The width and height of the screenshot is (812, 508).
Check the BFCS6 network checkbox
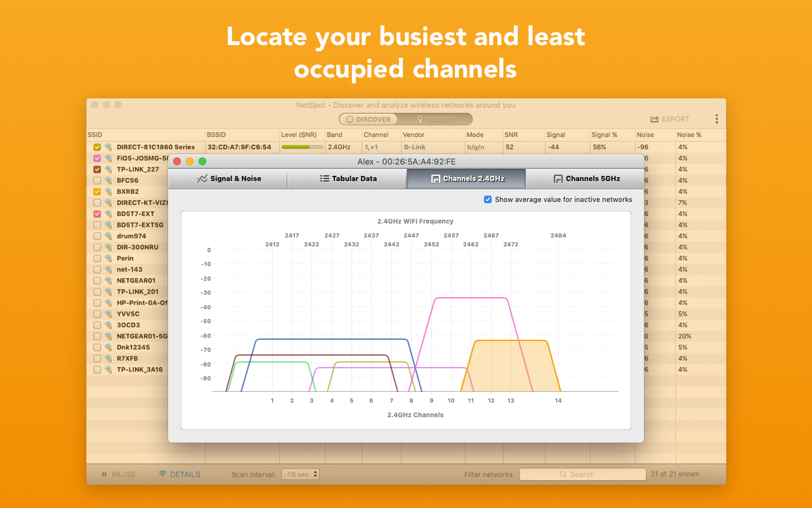coord(97,180)
